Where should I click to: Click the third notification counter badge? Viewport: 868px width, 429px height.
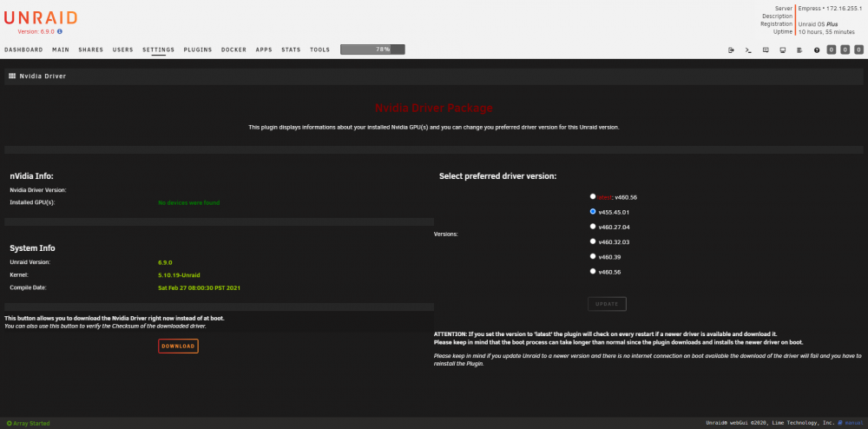858,49
